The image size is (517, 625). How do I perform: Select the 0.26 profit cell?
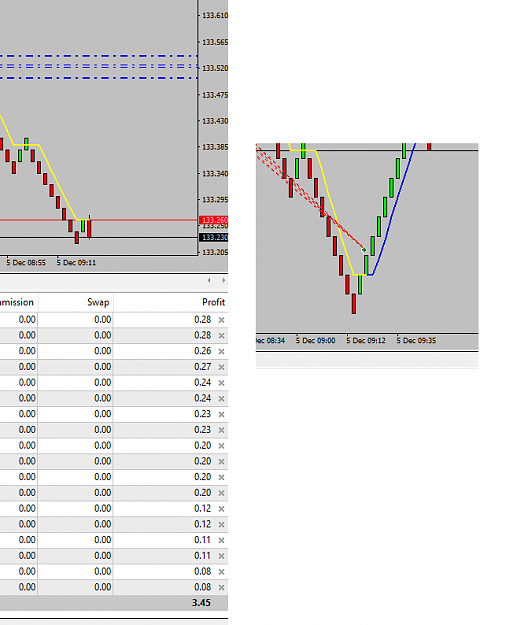pos(202,351)
